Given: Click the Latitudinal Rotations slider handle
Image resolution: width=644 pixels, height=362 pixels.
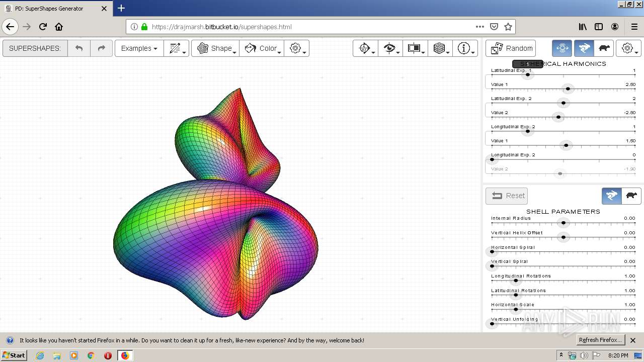Looking at the screenshot, I should tap(516, 295).
